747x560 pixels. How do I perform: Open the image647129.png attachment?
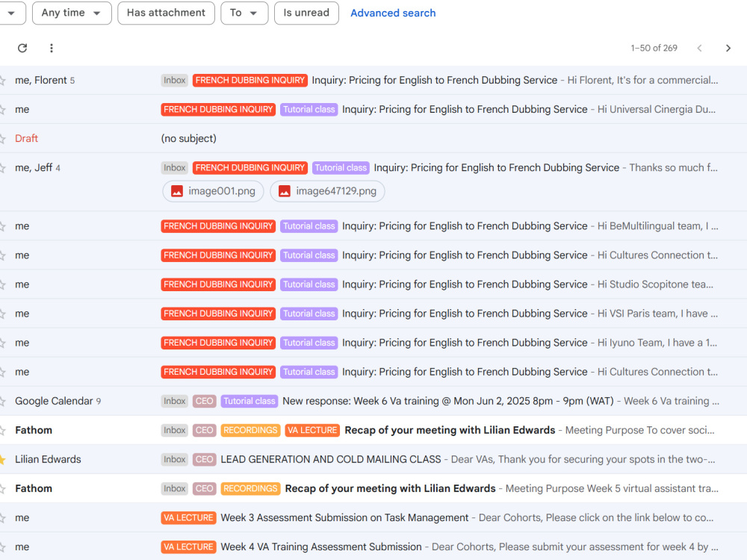[327, 191]
